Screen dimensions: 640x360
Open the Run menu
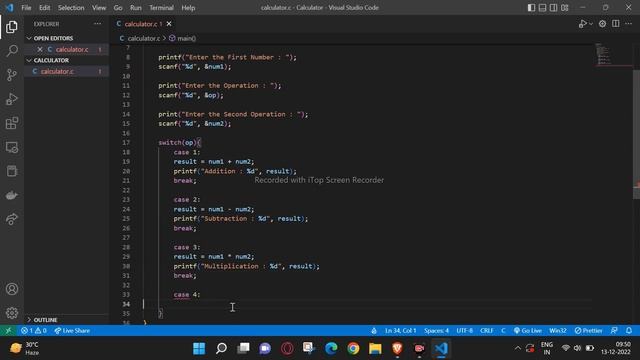tap(136, 8)
